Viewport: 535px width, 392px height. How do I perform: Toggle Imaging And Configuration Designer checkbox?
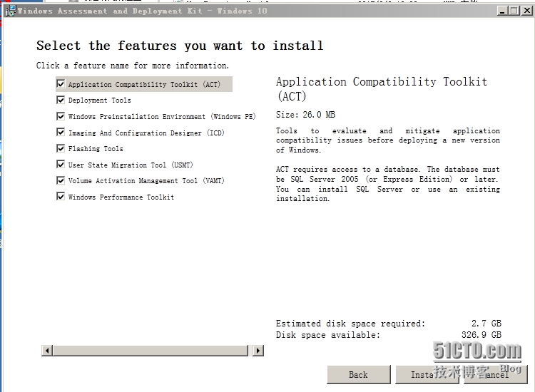click(x=61, y=133)
